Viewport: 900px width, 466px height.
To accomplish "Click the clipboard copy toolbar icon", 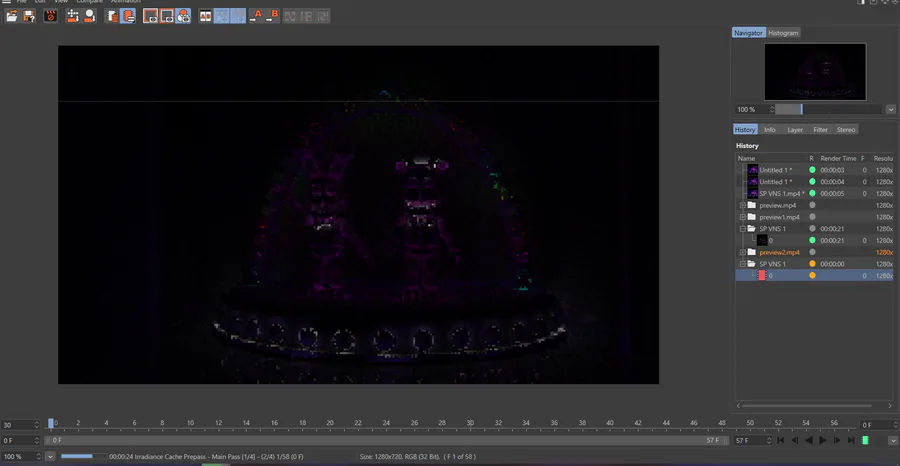I will coord(112,16).
